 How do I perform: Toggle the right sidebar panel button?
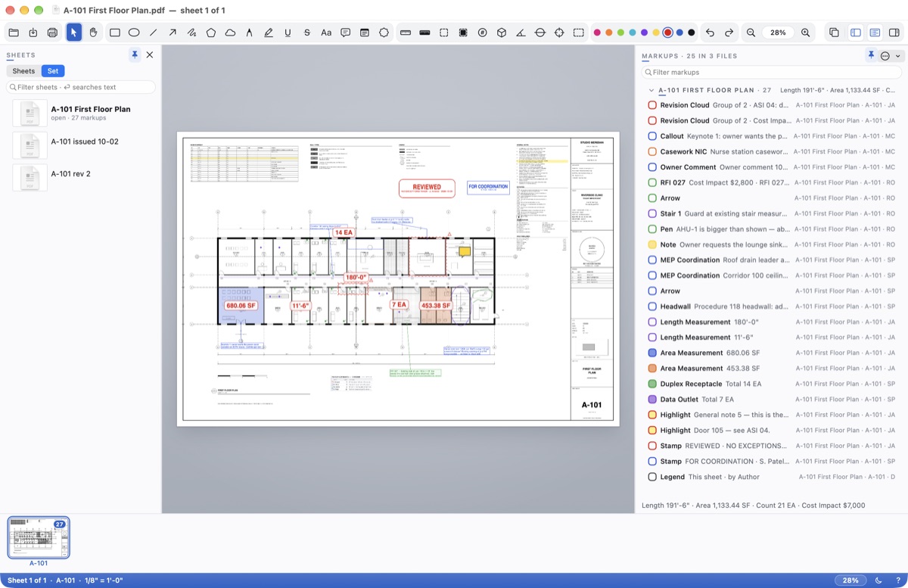[x=894, y=33]
